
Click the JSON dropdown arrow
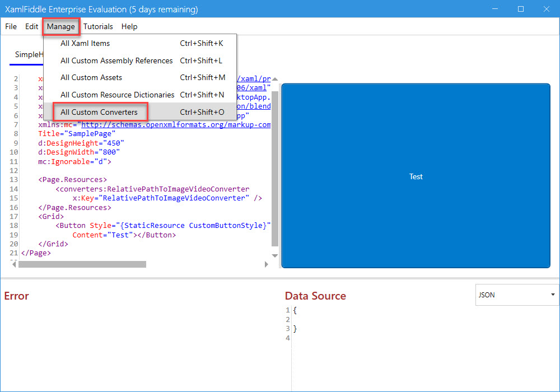point(553,295)
